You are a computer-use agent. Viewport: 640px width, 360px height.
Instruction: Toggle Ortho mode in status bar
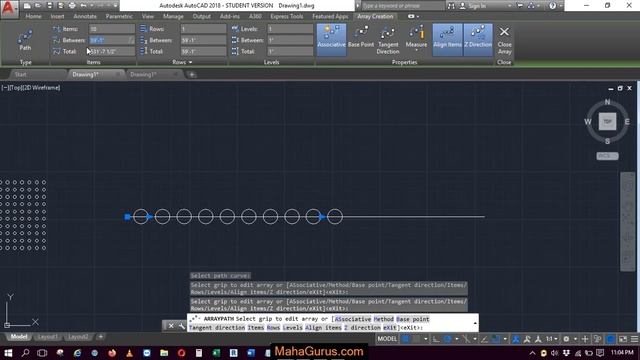(x=436, y=339)
